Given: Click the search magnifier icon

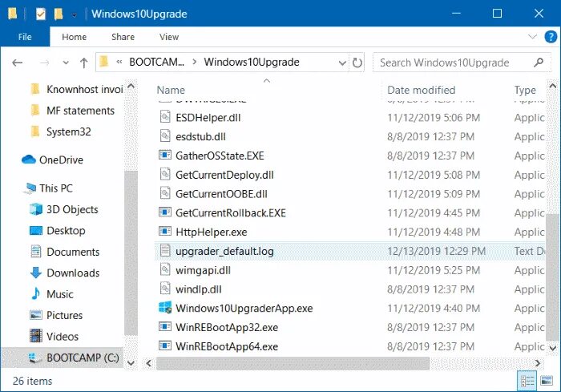Looking at the screenshot, I should [538, 63].
